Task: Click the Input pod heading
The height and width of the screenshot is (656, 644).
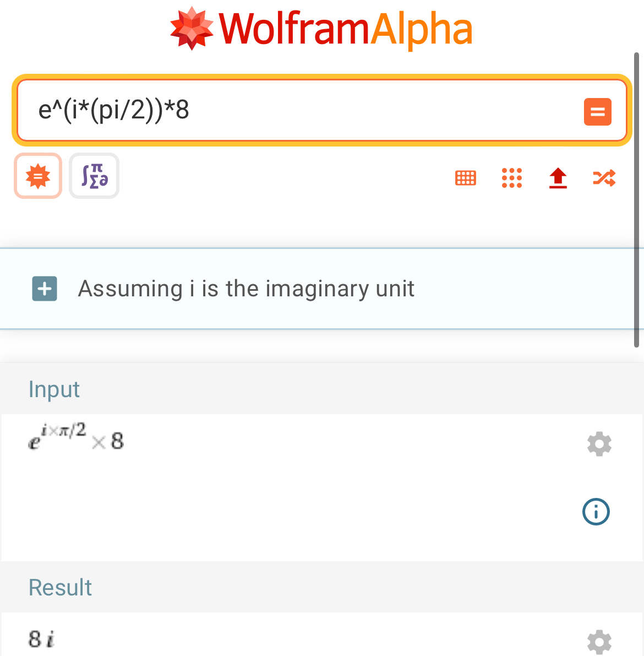Action: tap(54, 389)
